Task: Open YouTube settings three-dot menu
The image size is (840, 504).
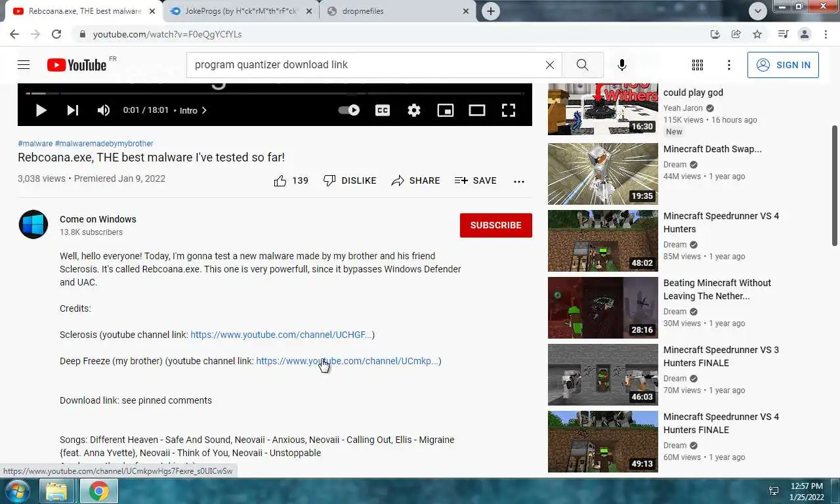Action: pos(729,64)
